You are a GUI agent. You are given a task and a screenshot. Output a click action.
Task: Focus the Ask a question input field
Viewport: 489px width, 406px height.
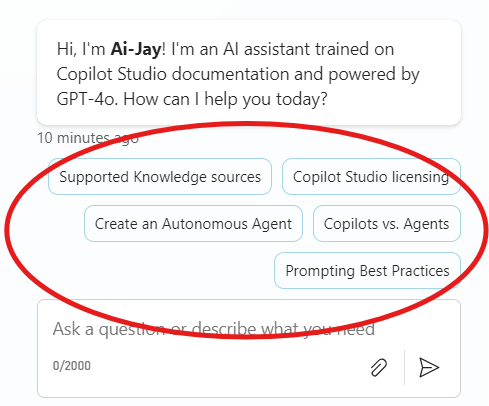coord(249,348)
